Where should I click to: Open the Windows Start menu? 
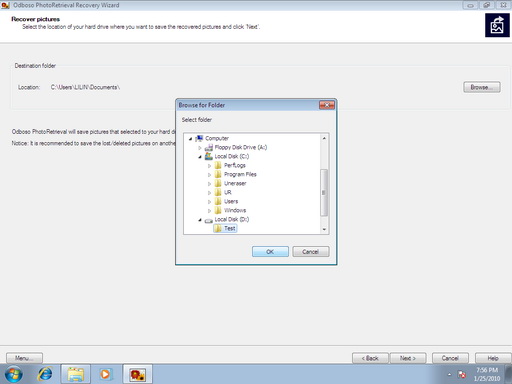click(14, 374)
